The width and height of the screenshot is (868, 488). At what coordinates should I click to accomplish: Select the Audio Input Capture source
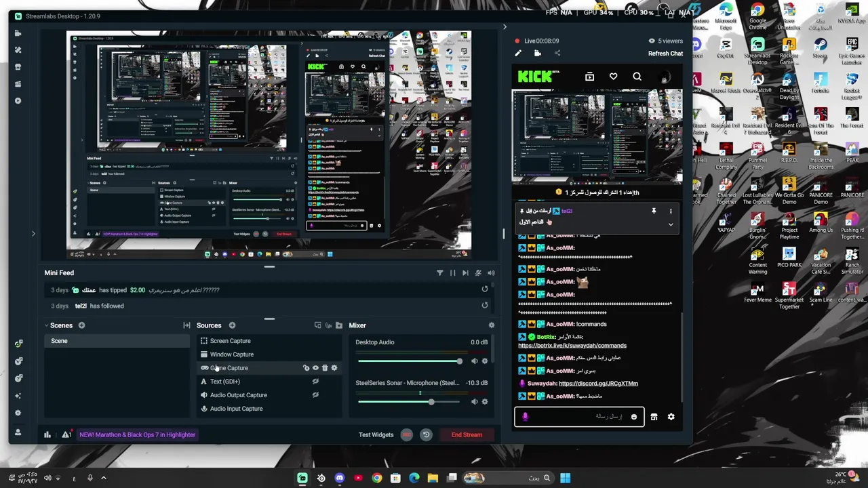269,409
